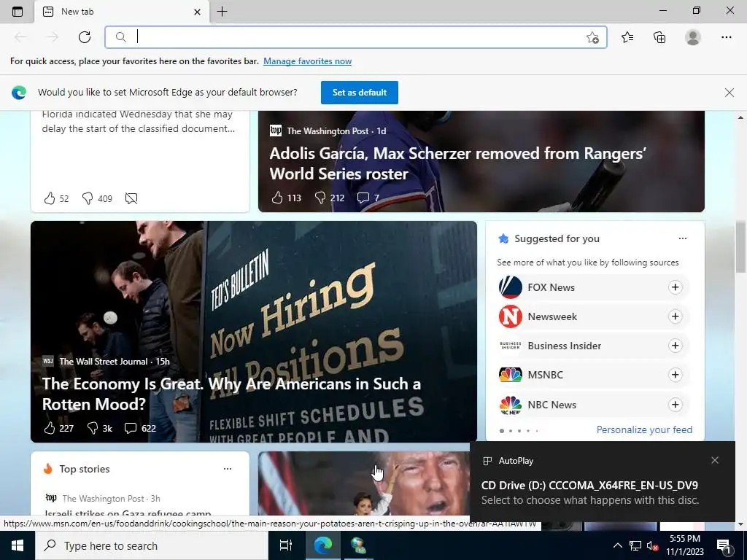Open Top stories more options menu
The image size is (747, 560).
coord(228,469)
